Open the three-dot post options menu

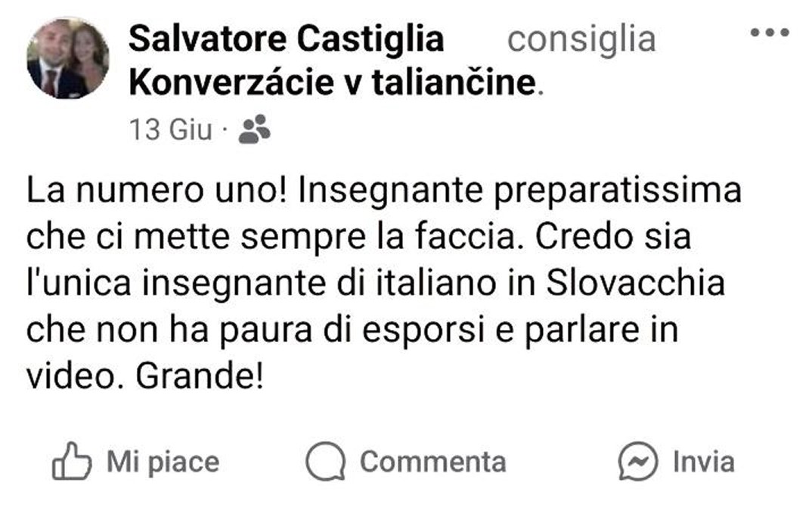(x=770, y=33)
